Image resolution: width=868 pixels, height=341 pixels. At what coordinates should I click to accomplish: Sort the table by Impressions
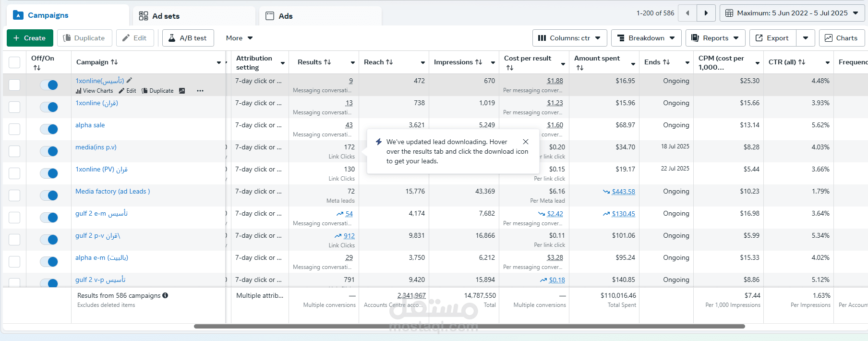[x=479, y=62]
